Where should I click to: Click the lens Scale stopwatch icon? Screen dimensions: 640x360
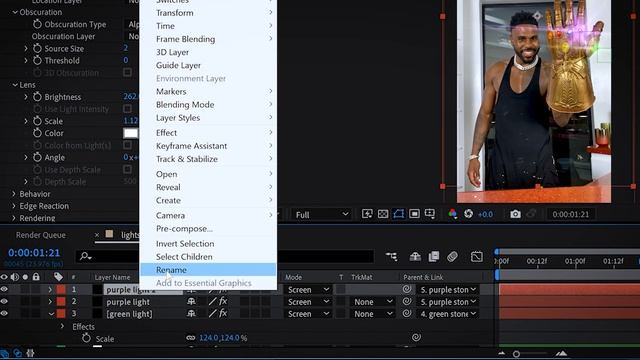(x=37, y=121)
